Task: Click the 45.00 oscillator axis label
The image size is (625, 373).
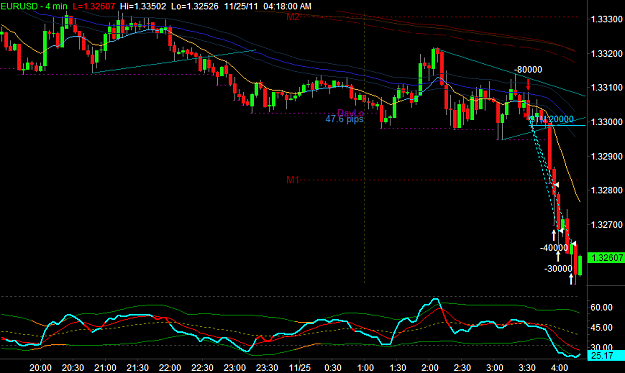Action: pos(601,328)
